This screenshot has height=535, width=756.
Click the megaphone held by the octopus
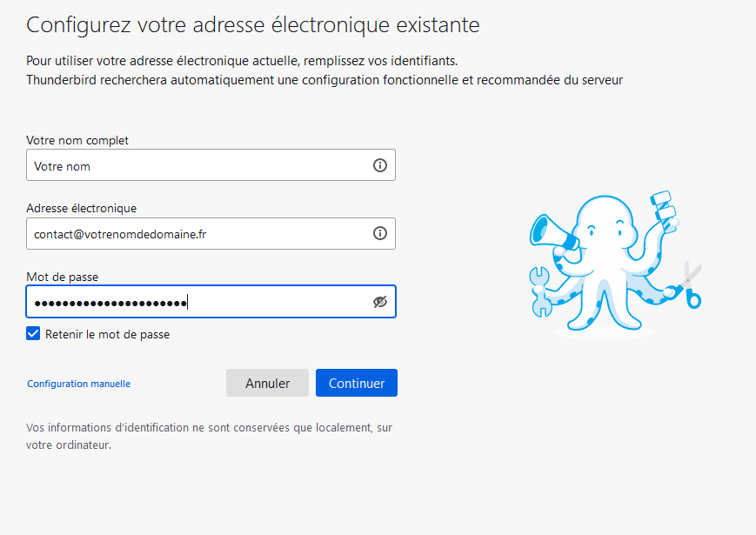(552, 233)
